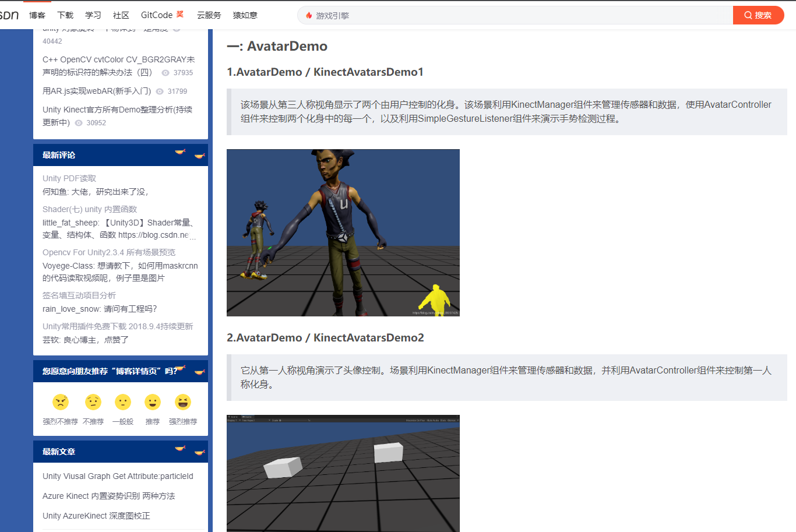This screenshot has width=796, height=532.
Task: Click heading 1.AvatarDemo / KinectAvatarsDemo1
Action: [325, 72]
